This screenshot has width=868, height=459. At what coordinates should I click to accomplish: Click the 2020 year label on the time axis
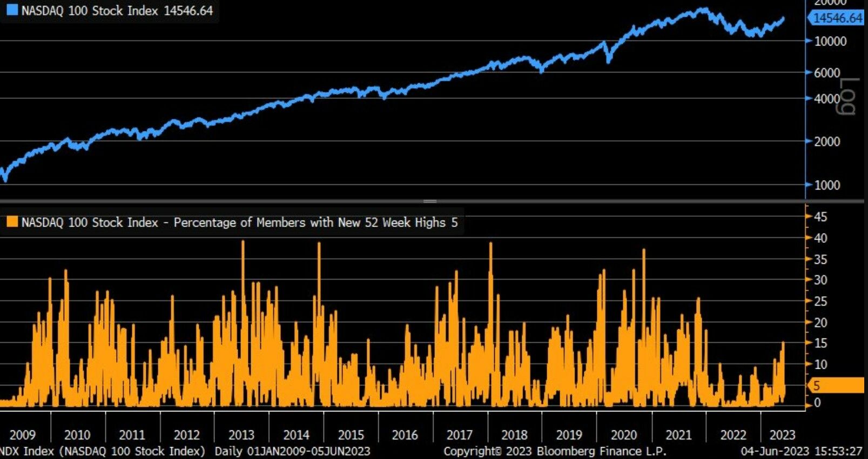[624, 435]
